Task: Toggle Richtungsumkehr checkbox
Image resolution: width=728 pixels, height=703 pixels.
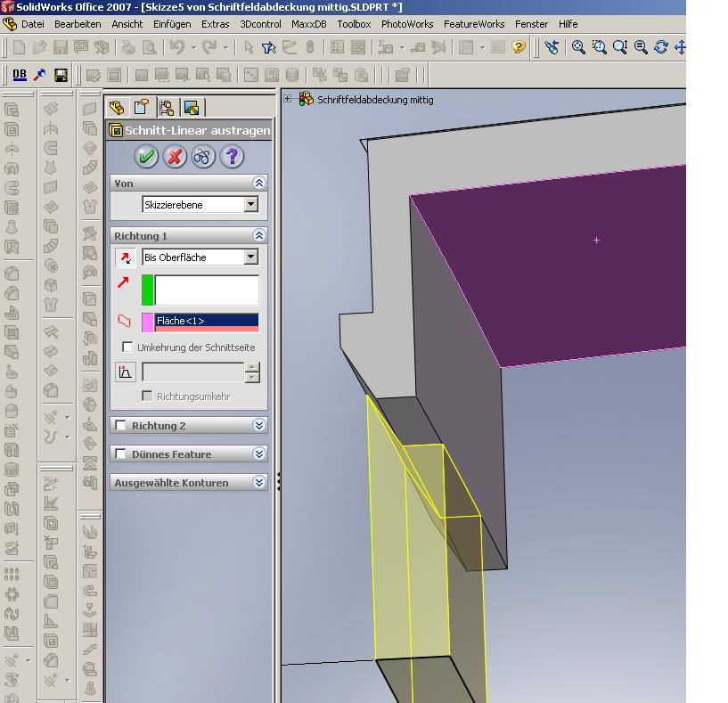Action: coord(147,396)
